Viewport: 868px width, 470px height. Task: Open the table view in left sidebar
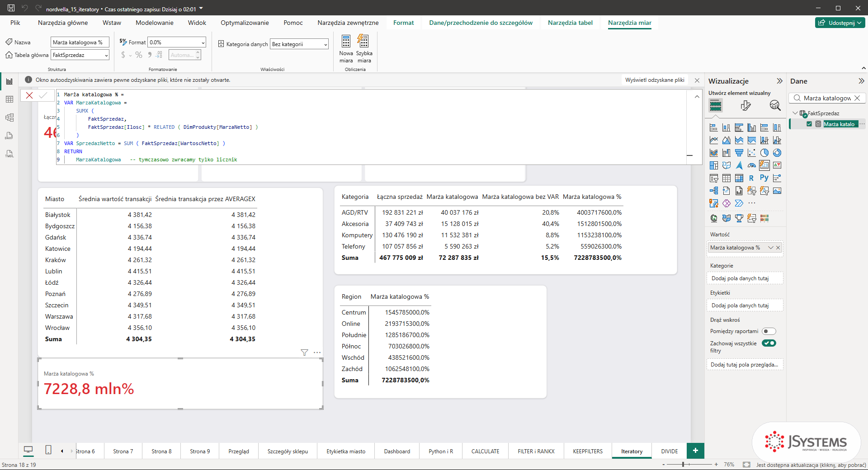point(9,99)
